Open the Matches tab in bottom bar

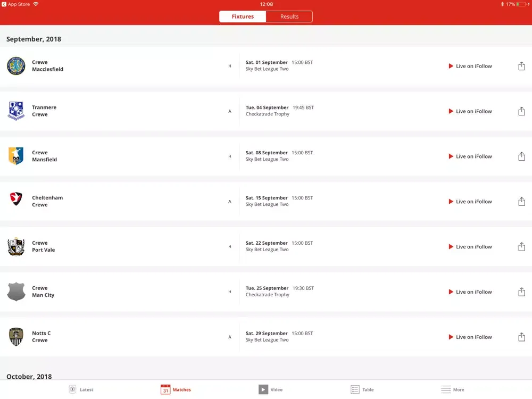(176, 389)
